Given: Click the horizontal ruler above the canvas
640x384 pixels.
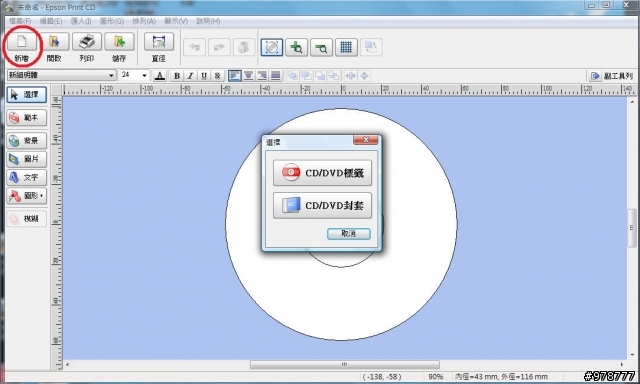Looking at the screenshot, I should [x=350, y=90].
